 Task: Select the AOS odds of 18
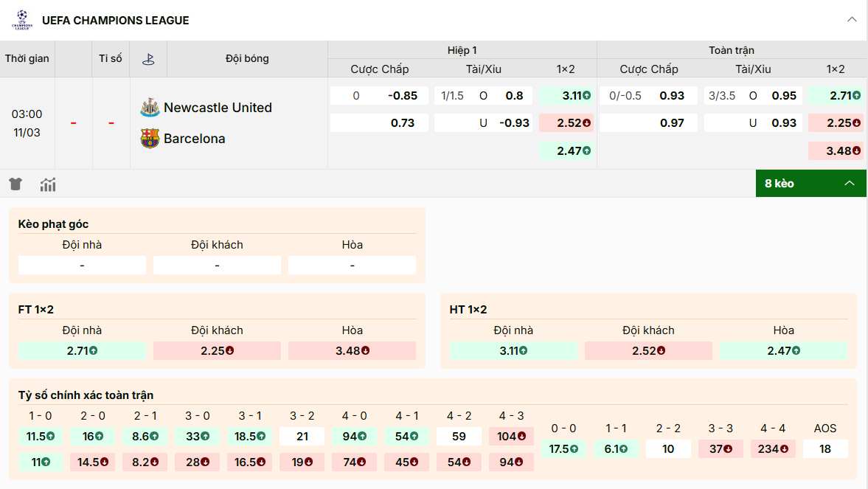coord(825,448)
